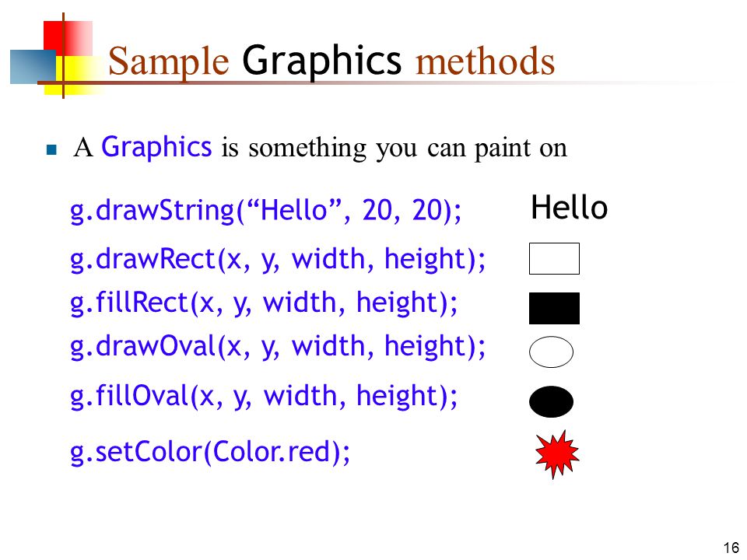The height and width of the screenshot is (560, 747).
Task: Click the outlined empty rectangle
Action: click(x=554, y=258)
